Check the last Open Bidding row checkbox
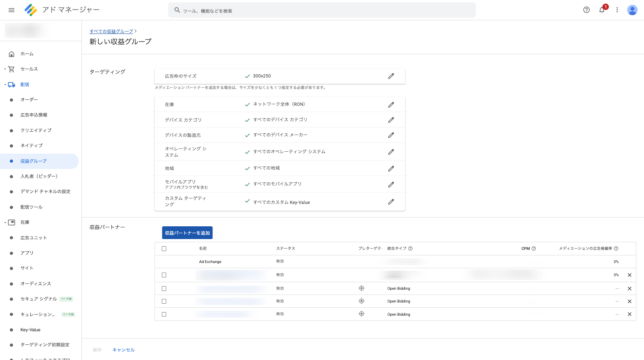The height and width of the screenshot is (360, 644). (164, 314)
